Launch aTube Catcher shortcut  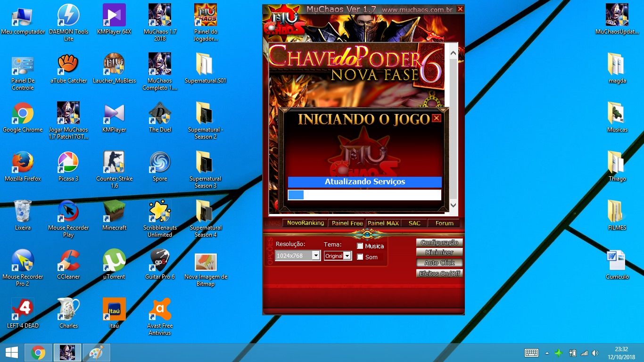click(68, 69)
